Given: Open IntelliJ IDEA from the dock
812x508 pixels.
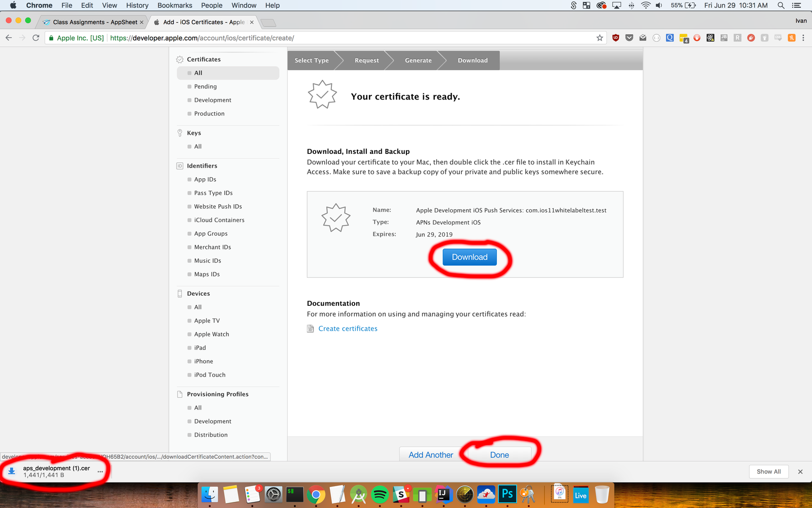Looking at the screenshot, I should pos(443,494).
